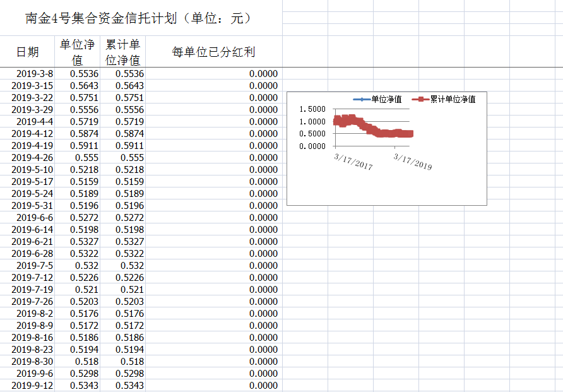Select date cell 2019-8-23
Screen dimensions: 563x392
27,350
